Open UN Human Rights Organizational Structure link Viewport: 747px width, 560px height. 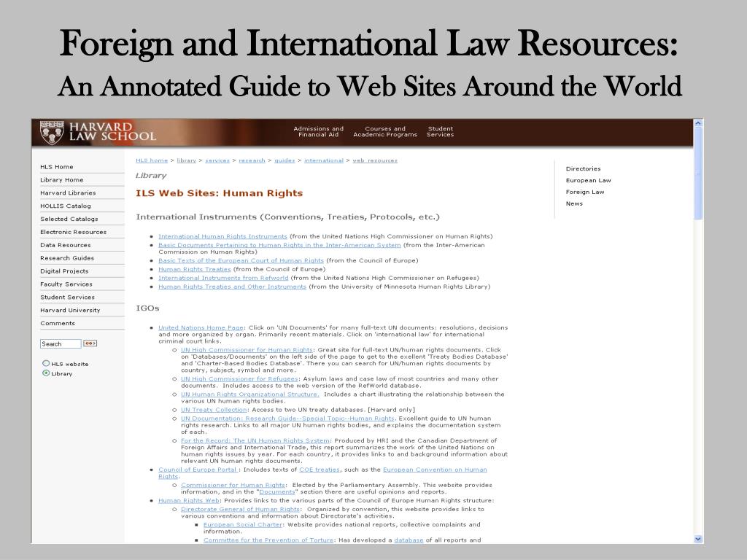pyautogui.click(x=250, y=394)
